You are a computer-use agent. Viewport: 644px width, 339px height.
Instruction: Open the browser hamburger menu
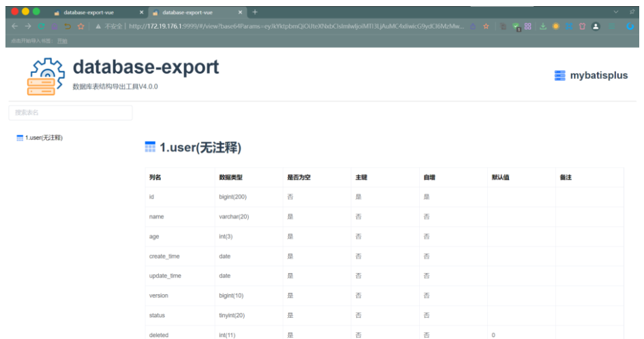click(x=612, y=27)
